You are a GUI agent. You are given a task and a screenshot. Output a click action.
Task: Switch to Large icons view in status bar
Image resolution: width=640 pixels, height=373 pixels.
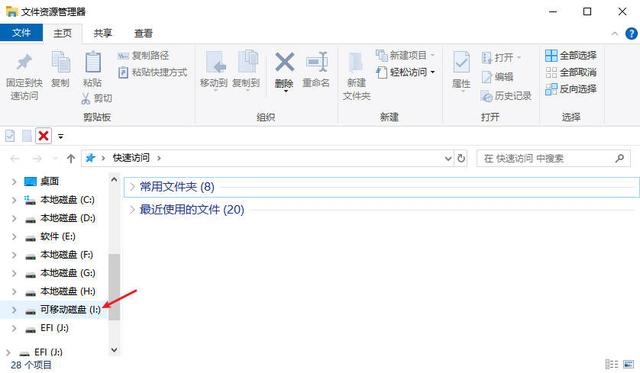point(629,364)
